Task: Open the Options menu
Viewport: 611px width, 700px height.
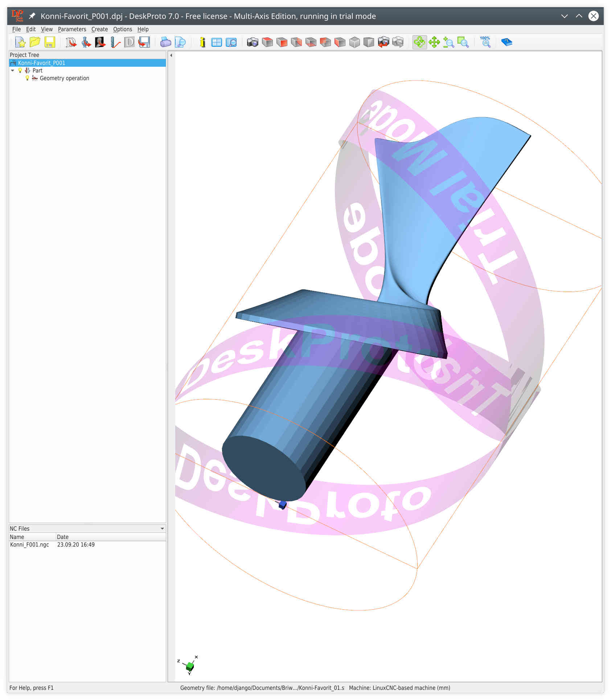Action: [123, 29]
